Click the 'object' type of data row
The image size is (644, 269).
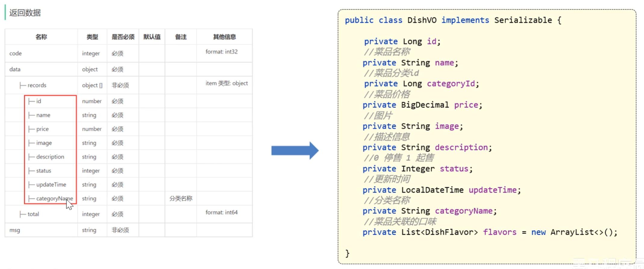(x=90, y=69)
